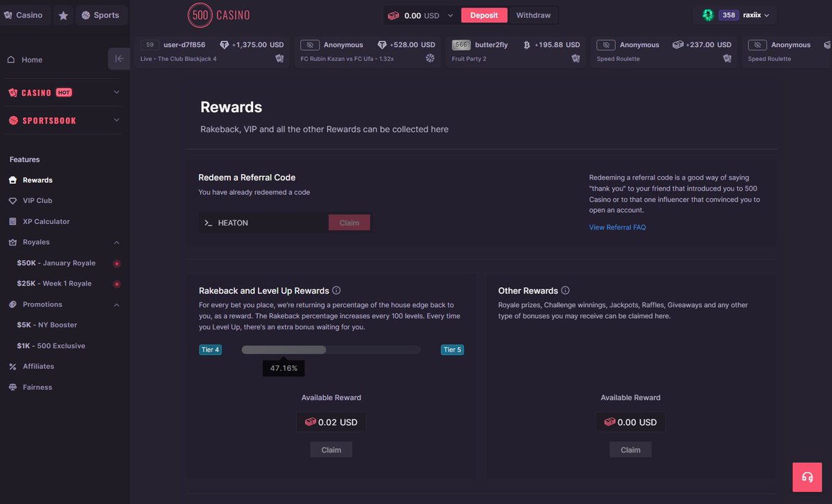Click the Affiliates percent icon
This screenshot has height=504, width=832.
[x=12, y=366]
